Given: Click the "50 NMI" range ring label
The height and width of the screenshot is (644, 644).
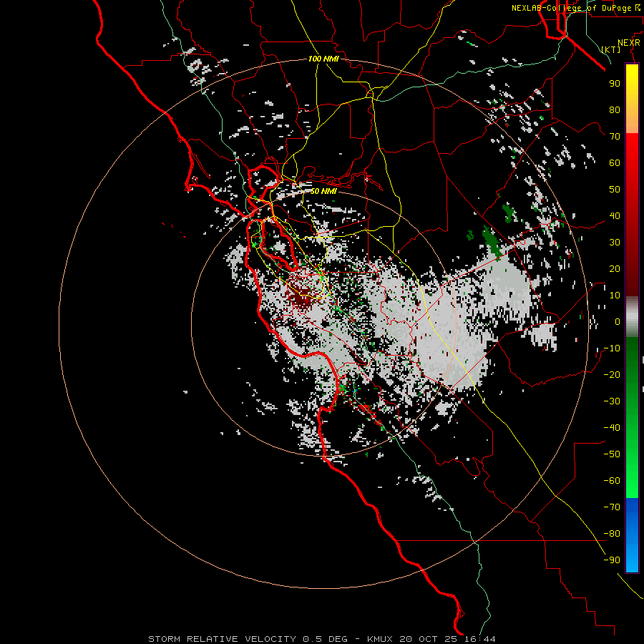Looking at the screenshot, I should (323, 191).
